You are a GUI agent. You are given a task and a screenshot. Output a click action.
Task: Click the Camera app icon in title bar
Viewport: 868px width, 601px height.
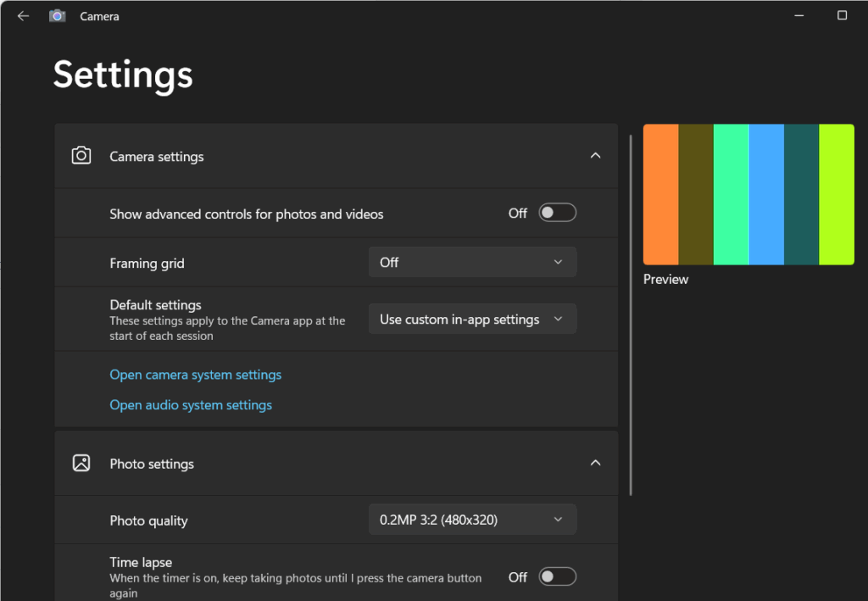(57, 16)
